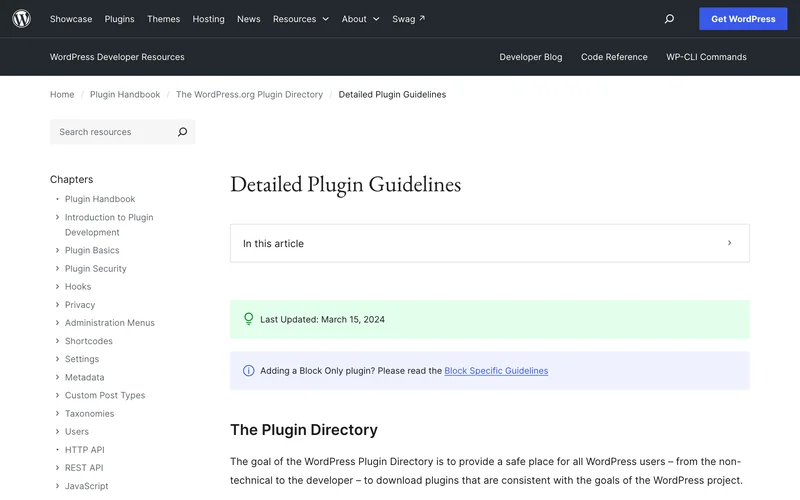Image resolution: width=800 pixels, height=500 pixels.
Task: Expand the Custom Post Types chevron
Action: [57, 395]
